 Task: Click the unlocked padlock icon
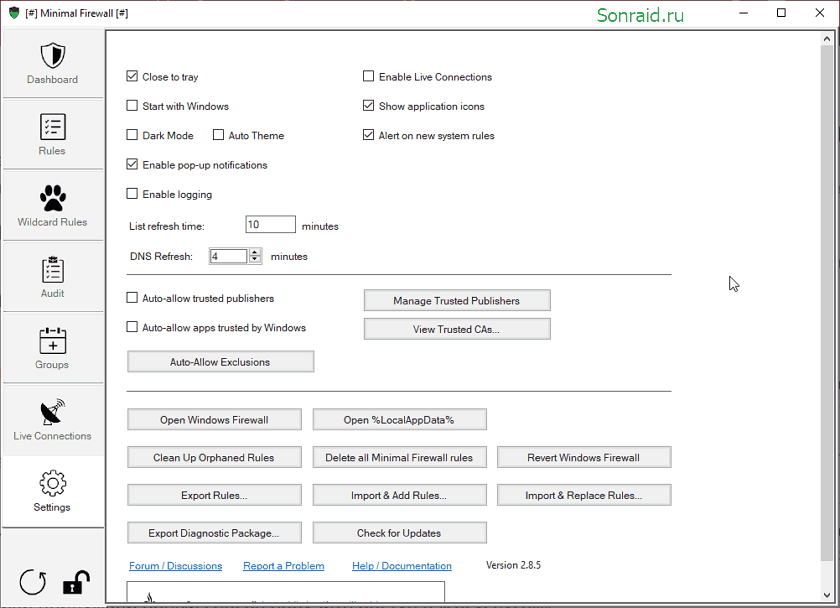(76, 582)
